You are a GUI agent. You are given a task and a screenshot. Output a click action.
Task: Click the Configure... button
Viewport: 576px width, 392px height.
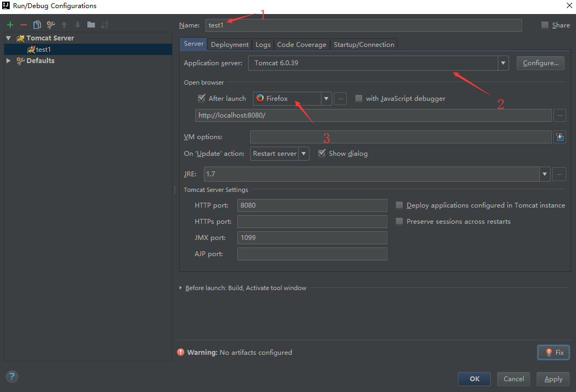coord(540,63)
